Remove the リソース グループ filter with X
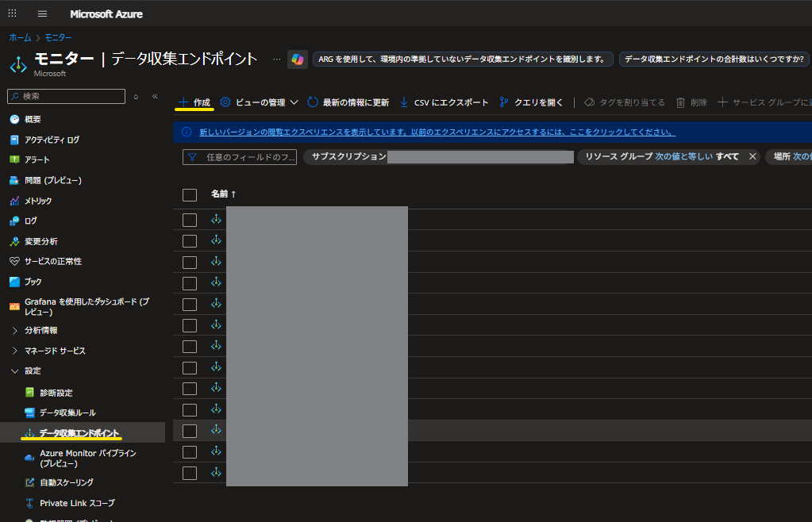 pos(752,156)
